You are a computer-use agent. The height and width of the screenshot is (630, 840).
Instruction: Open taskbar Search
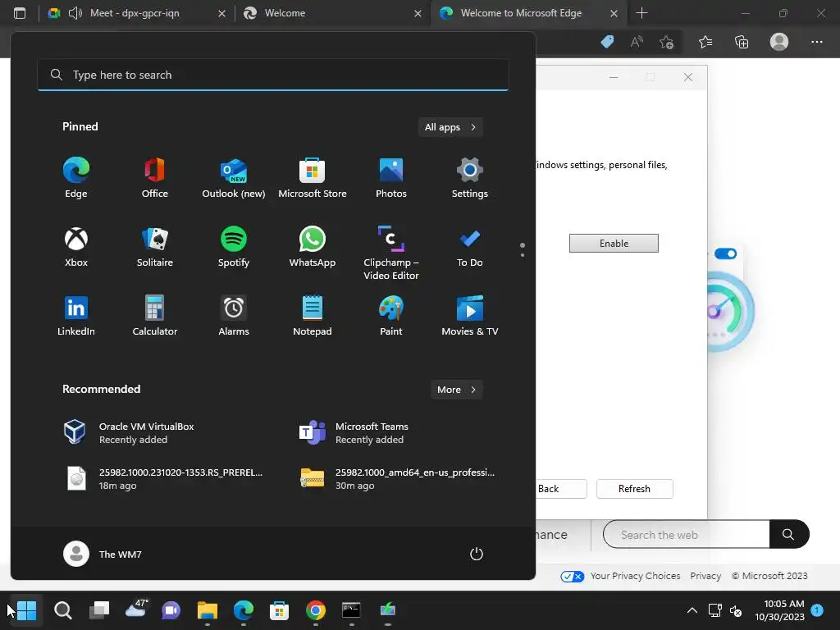pyautogui.click(x=62, y=610)
